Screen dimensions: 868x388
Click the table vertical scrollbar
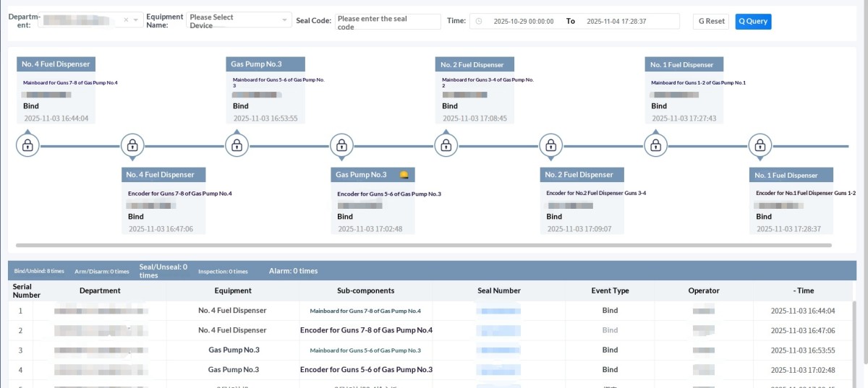(853, 343)
